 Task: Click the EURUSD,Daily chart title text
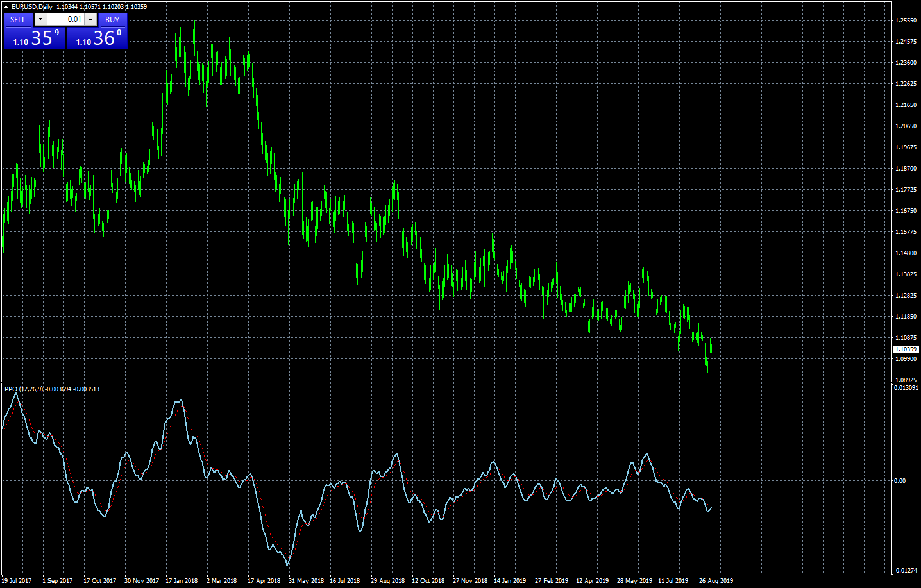coord(32,7)
